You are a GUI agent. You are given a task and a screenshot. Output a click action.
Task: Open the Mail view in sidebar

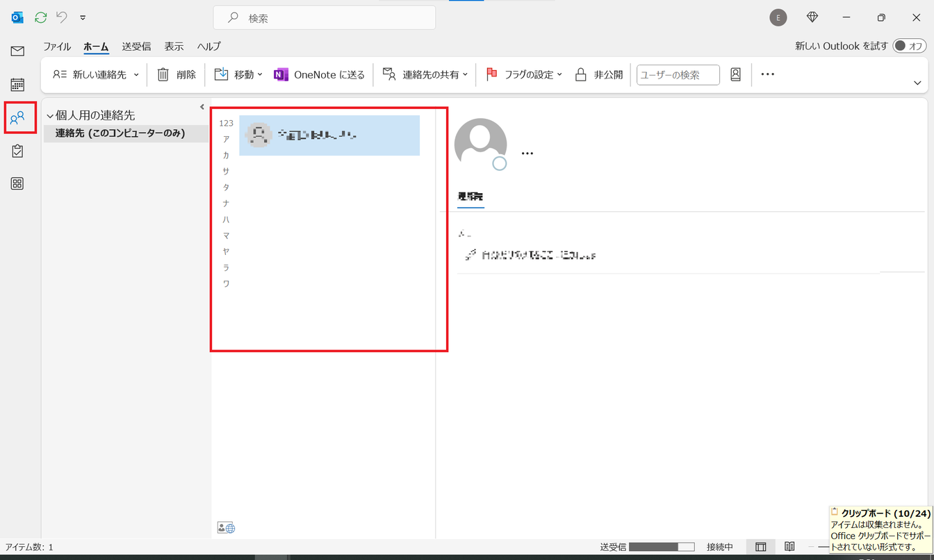pyautogui.click(x=17, y=51)
